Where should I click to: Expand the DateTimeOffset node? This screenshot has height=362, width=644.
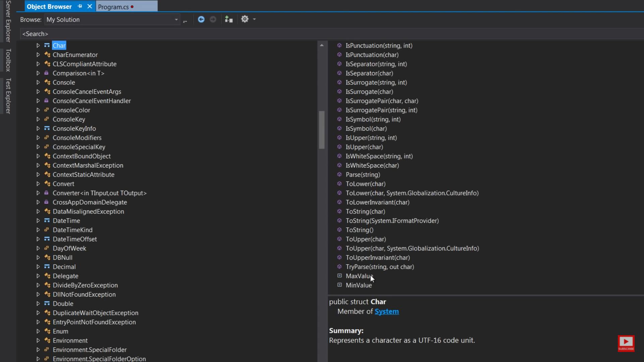[38, 239]
